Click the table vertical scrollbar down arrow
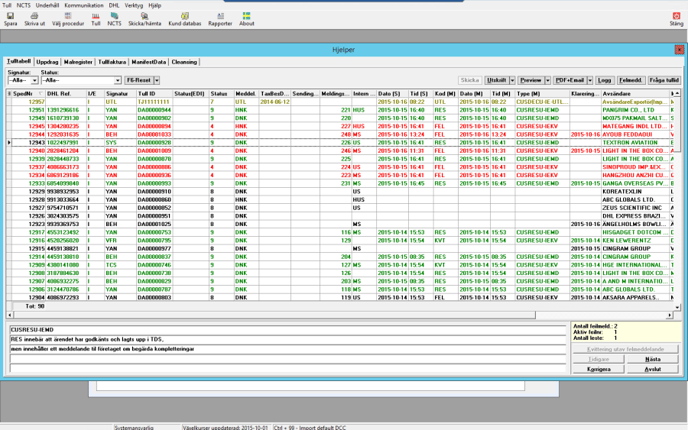The image size is (688, 430). (x=677, y=307)
